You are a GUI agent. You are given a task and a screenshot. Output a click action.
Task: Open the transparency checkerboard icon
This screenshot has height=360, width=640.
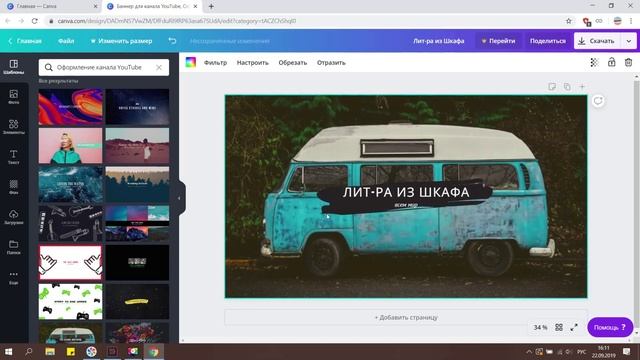click(594, 62)
